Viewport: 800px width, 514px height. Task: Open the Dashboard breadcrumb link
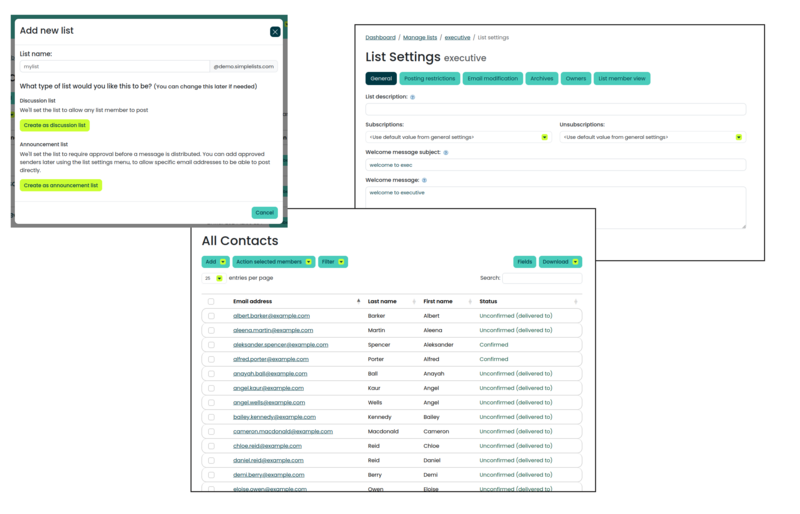(x=380, y=37)
